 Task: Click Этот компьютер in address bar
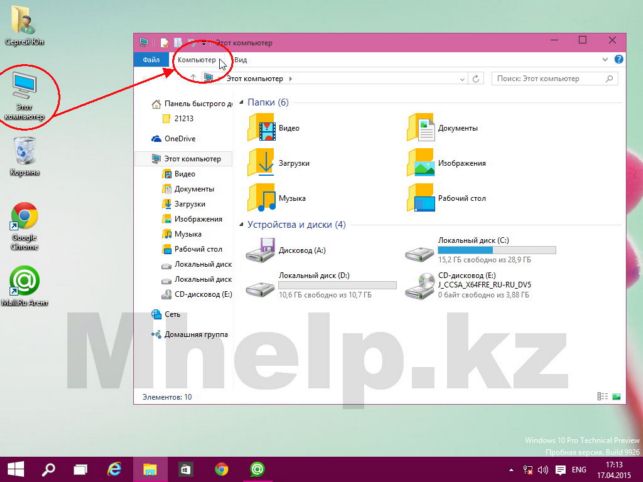(x=255, y=78)
